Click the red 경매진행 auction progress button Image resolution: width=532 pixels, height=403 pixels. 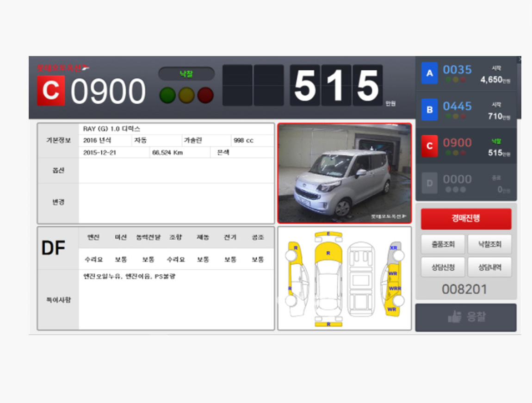coord(466,219)
